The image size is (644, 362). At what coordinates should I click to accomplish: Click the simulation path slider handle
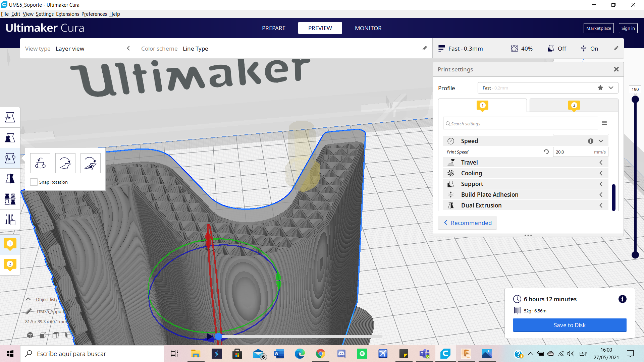coord(219,336)
